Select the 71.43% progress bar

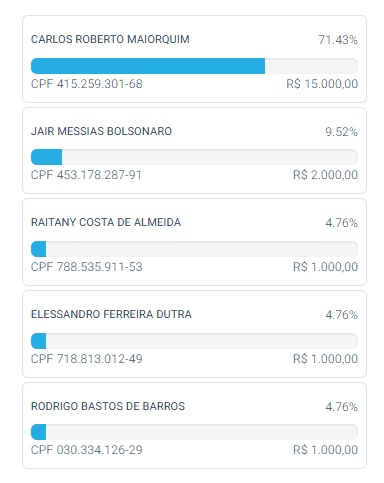tap(194, 66)
